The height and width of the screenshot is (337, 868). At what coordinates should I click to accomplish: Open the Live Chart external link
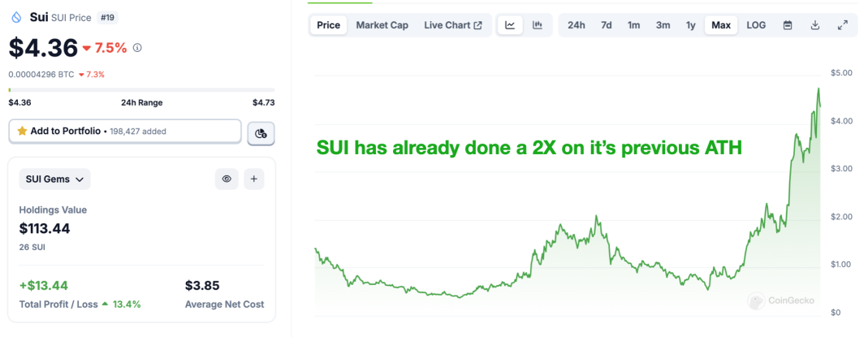(x=453, y=25)
